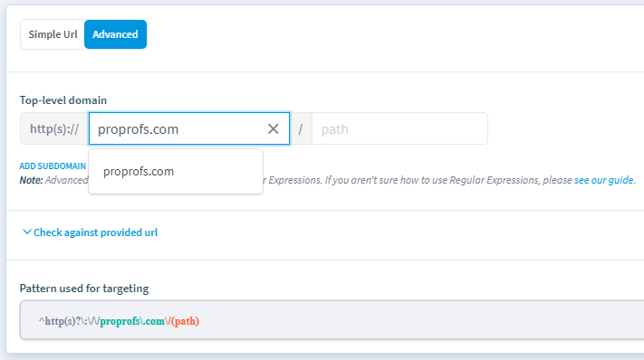Click the bold Note: text
The height and width of the screenshot is (360, 644).
click(31, 180)
